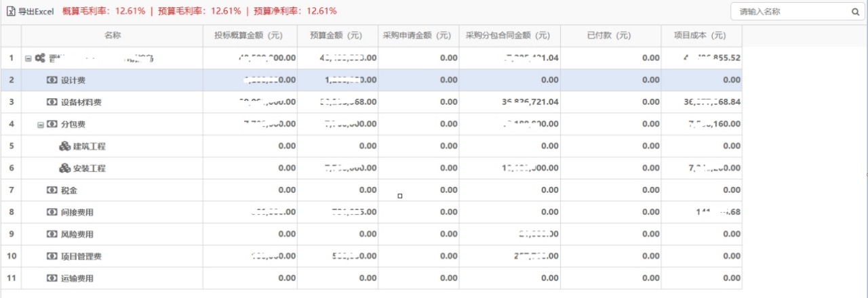Image resolution: width=868 pixels, height=298 pixels.
Task: Click the cubes icon beside 建筑工程
Action: (64, 146)
